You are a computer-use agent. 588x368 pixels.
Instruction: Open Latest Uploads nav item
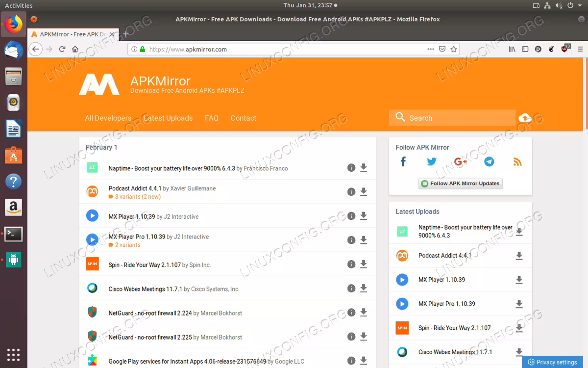pyautogui.click(x=168, y=118)
